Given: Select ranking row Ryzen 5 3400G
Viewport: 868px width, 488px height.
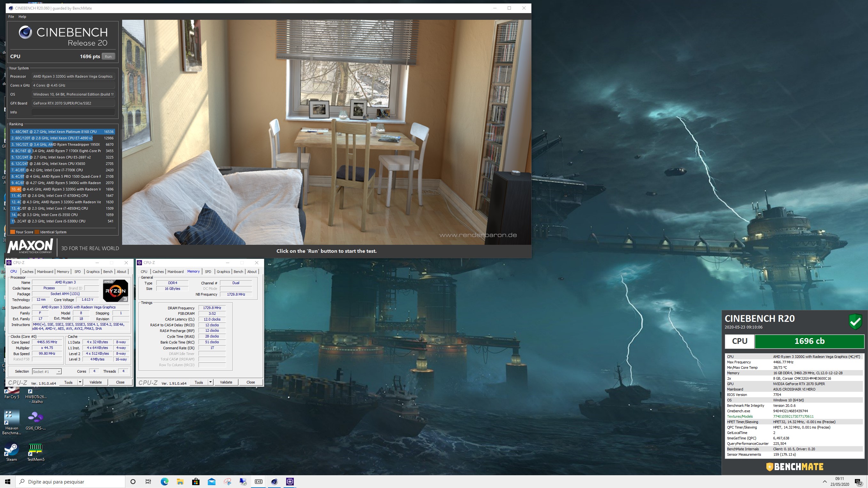Looking at the screenshot, I should 63,183.
